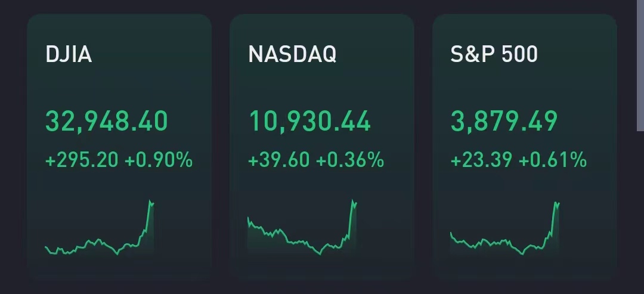644x294 pixels.
Task: Click the S&P 500 price 3,879.49
Action: (x=504, y=122)
